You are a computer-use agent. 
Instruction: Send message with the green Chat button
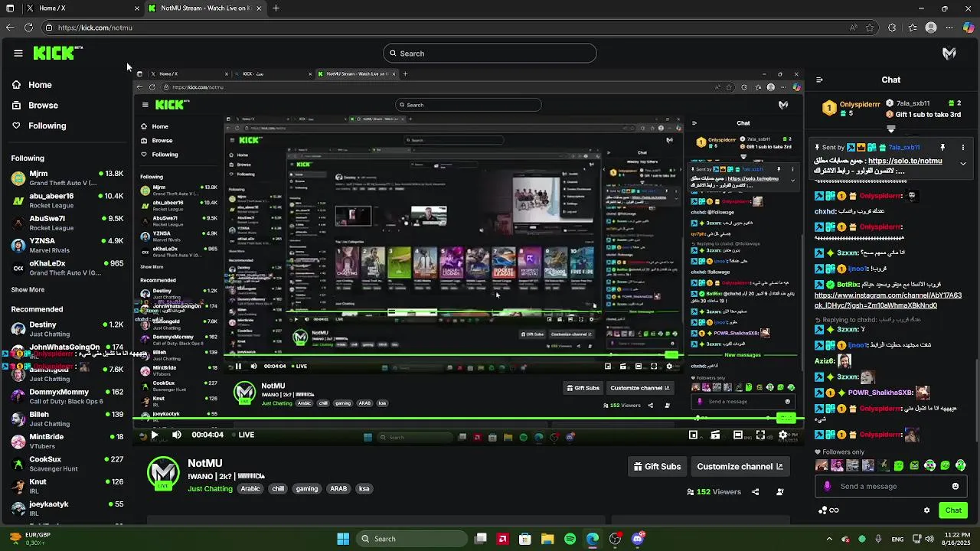point(953,510)
